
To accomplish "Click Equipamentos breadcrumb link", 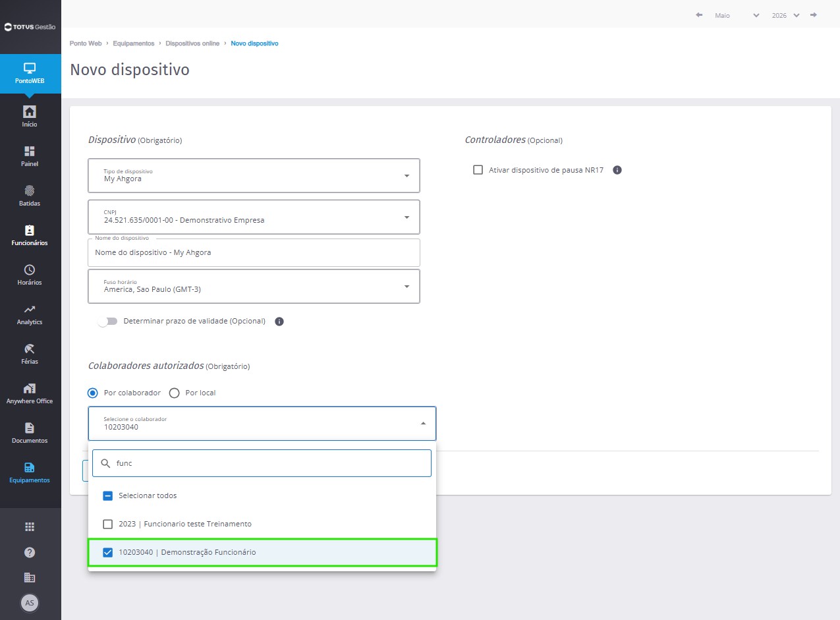I will pyautogui.click(x=134, y=43).
